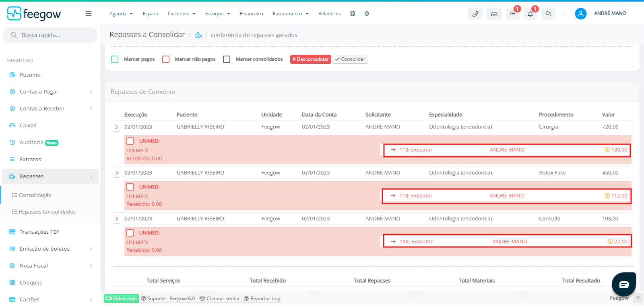
Task: Open the Agenda dropdown menu
Action: [121, 14]
